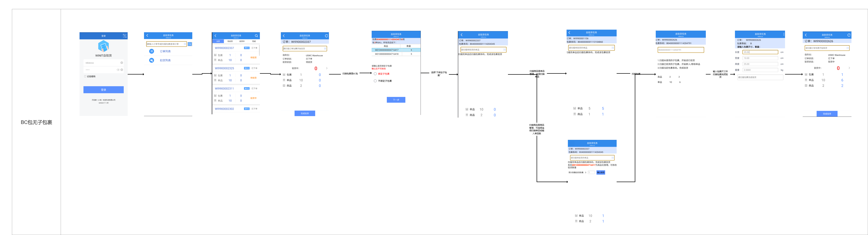Focus the 重量 weight field showing 2.0000
This screenshot has width=868, height=235.
point(760,70)
